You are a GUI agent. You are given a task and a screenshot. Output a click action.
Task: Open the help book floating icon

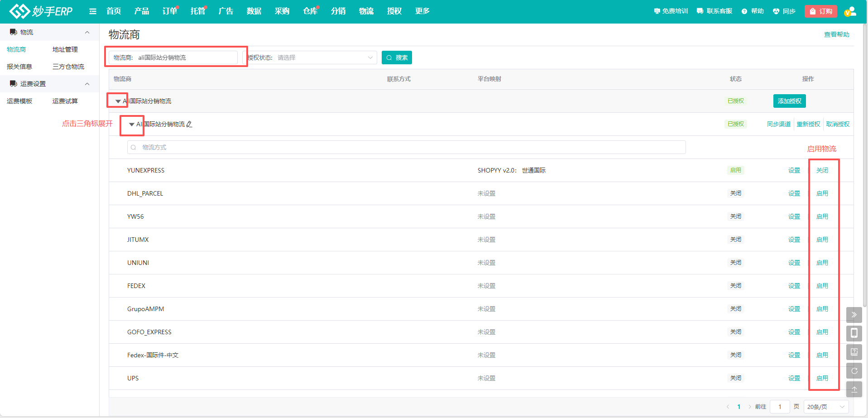point(854,352)
